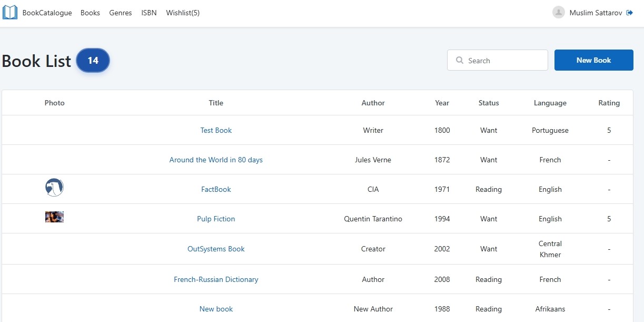Image resolution: width=644 pixels, height=322 pixels.
Task: Sort by the Rating column header
Action: pyautogui.click(x=609, y=103)
